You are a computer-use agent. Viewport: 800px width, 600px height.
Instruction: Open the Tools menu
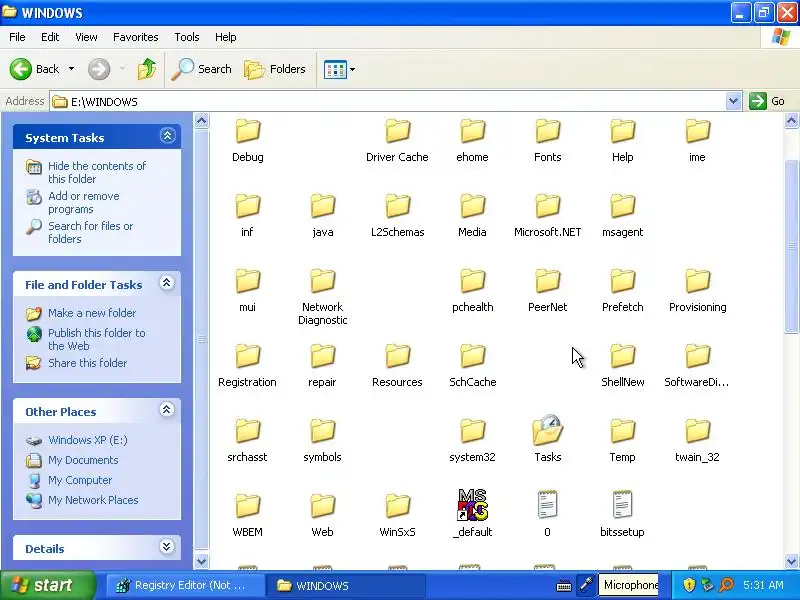(187, 37)
